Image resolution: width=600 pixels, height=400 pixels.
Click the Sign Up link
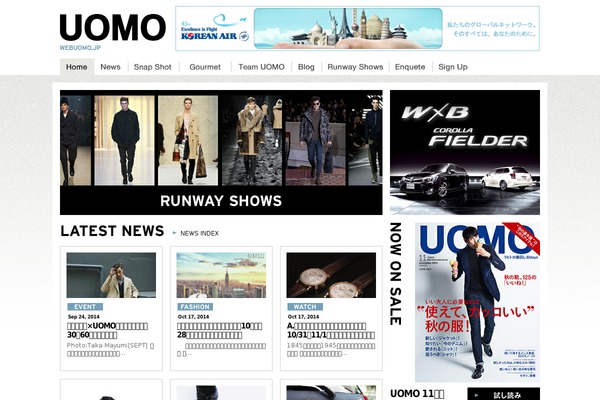[x=453, y=67]
